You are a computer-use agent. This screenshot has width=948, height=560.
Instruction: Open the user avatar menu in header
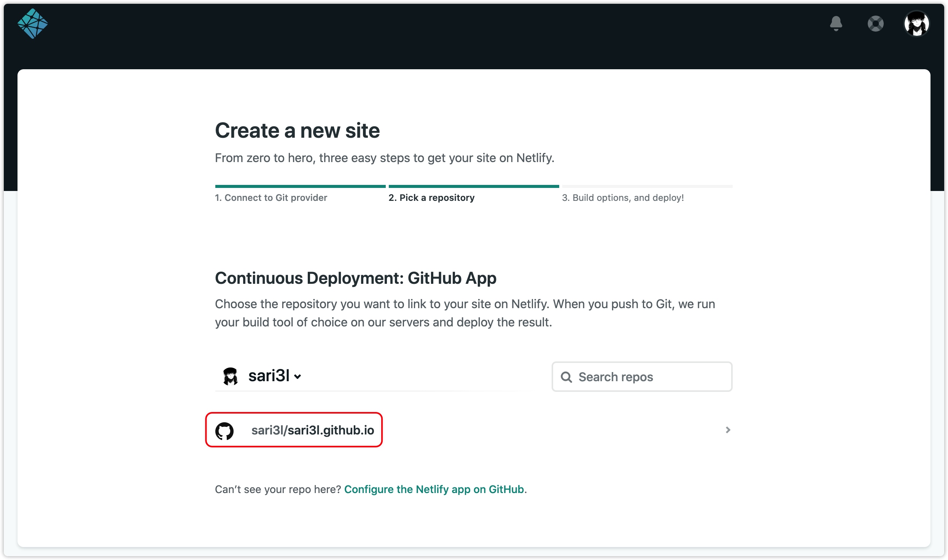click(916, 24)
